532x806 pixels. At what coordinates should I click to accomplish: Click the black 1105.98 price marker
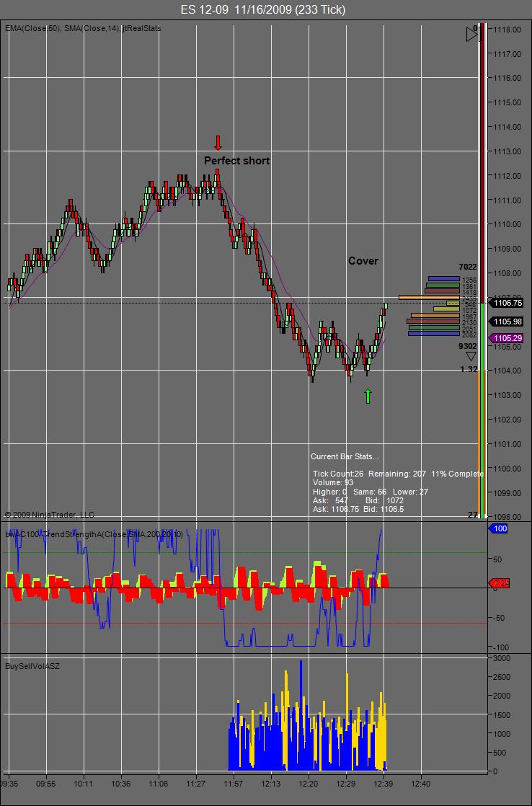click(x=507, y=322)
